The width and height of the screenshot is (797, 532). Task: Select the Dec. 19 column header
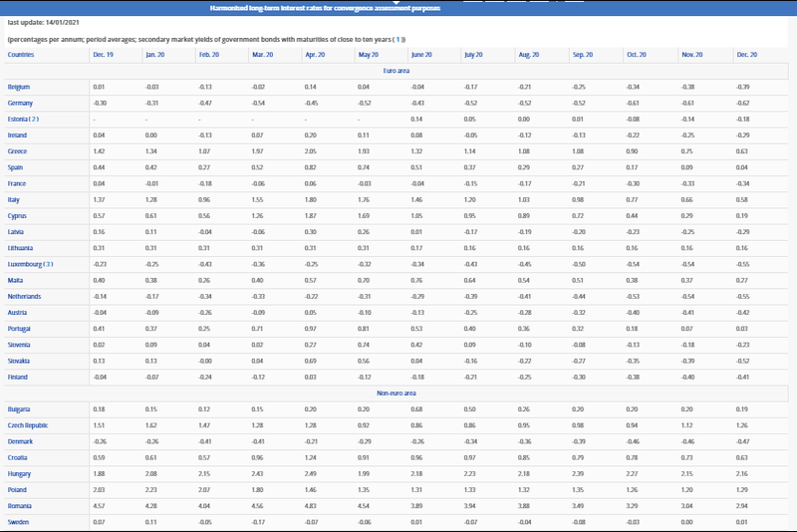(102, 55)
